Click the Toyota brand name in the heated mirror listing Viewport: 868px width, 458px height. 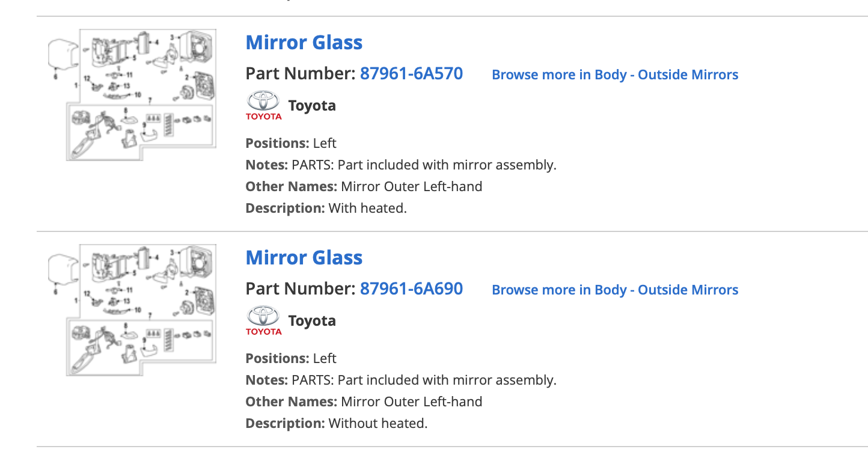coord(312,105)
